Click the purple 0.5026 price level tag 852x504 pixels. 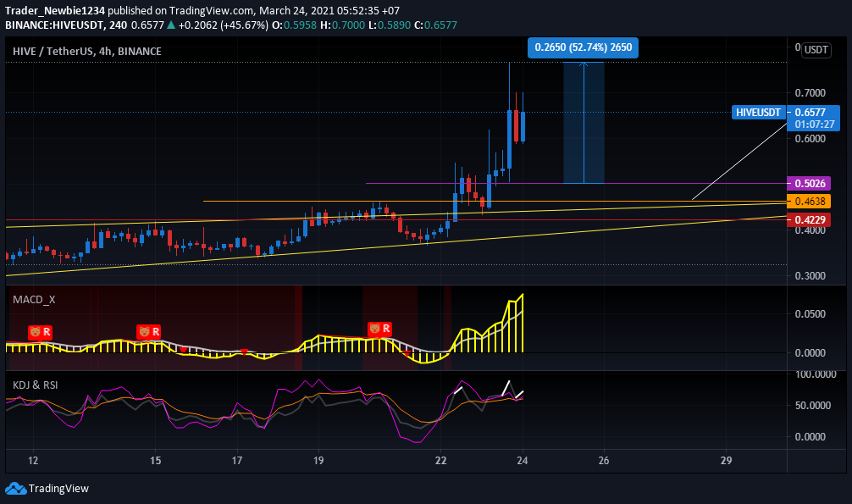(809, 184)
